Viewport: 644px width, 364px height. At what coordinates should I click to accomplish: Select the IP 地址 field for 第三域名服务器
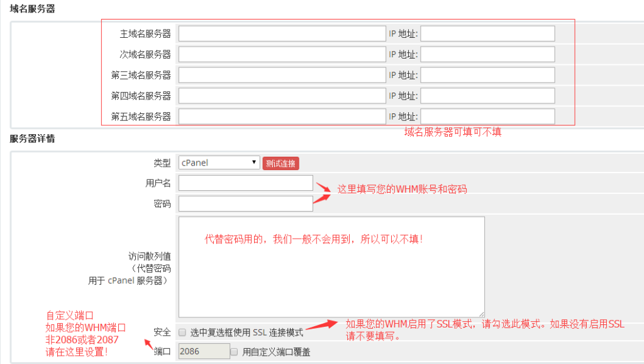click(x=487, y=76)
